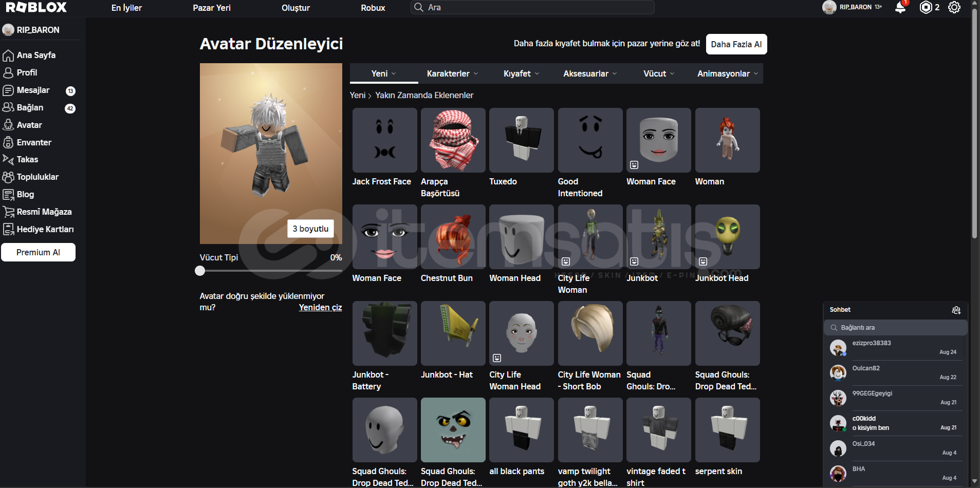This screenshot has width=980, height=488.
Task: Click the Takas sidebar link
Action: pyautogui.click(x=27, y=159)
